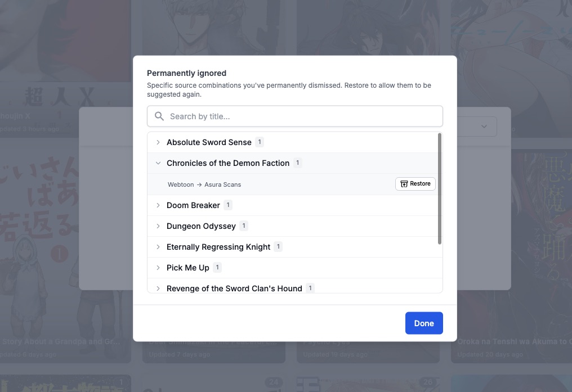Select the Pick Me Up title
The width and height of the screenshot is (572, 392).
pyautogui.click(x=187, y=268)
